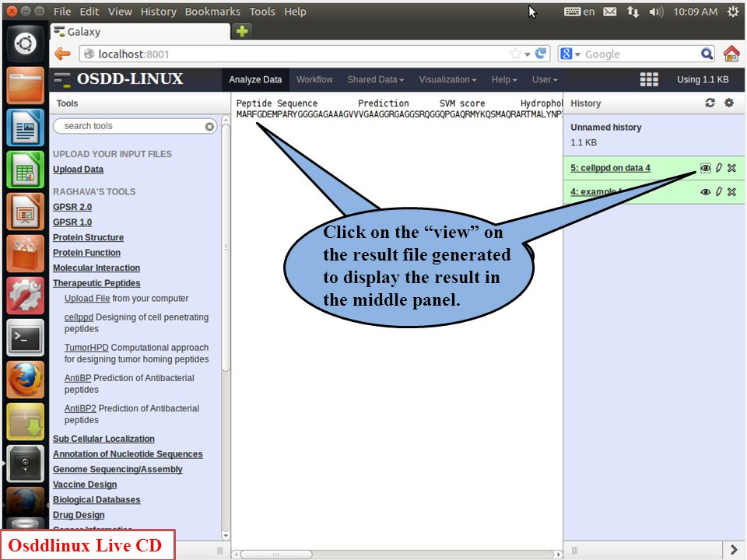This screenshot has width=747, height=560.
Task: Open the Bookmarks menu
Action: (212, 12)
